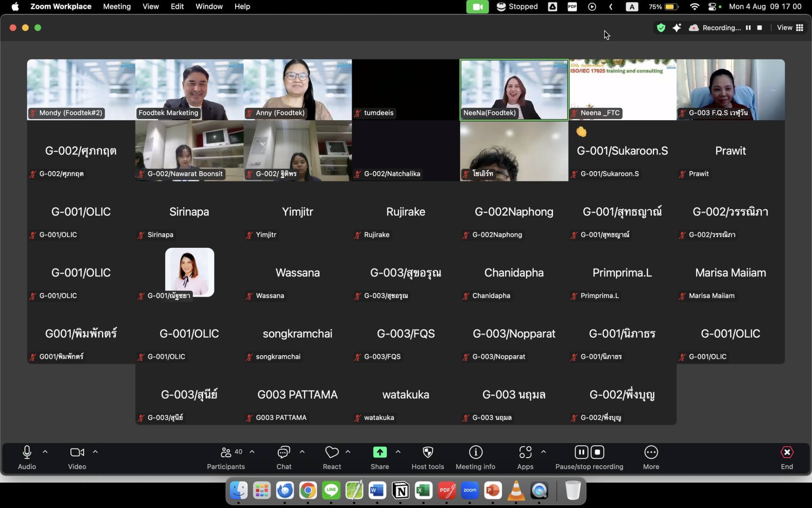Stop recording in bottom toolbar
Screen dimensions: 812x508
(x=598, y=452)
